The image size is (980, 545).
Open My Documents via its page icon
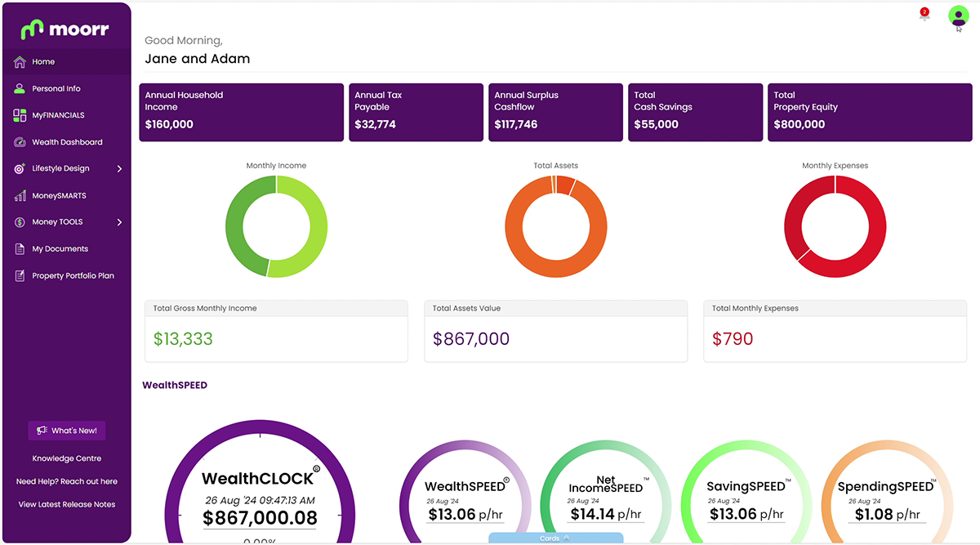(20, 249)
